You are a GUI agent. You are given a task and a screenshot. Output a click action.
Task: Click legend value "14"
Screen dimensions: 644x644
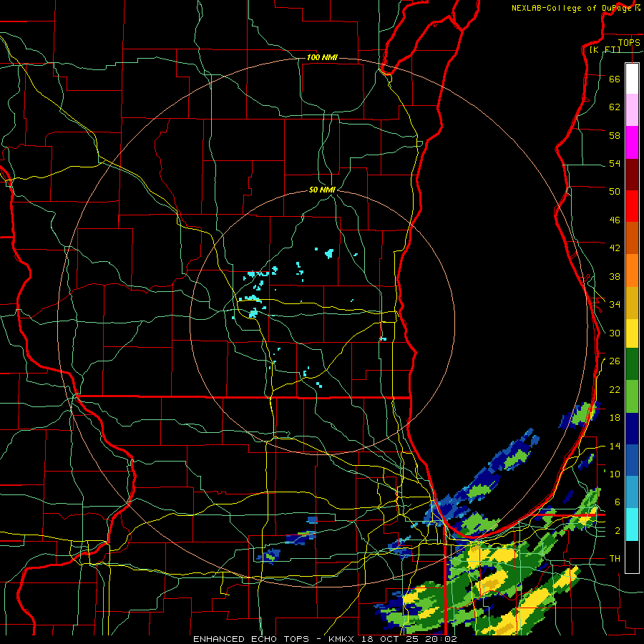[x=615, y=446]
